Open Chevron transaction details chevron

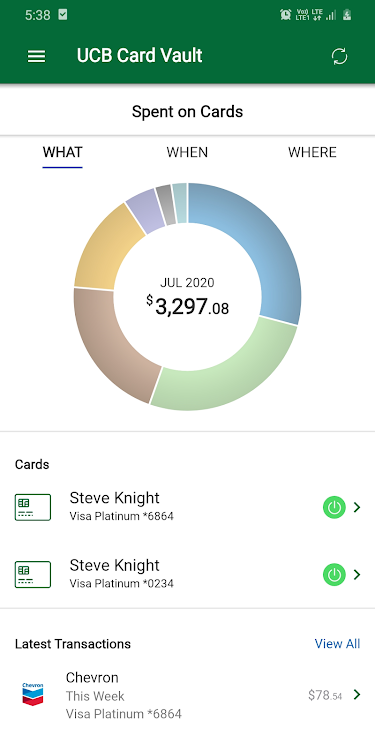click(x=357, y=695)
